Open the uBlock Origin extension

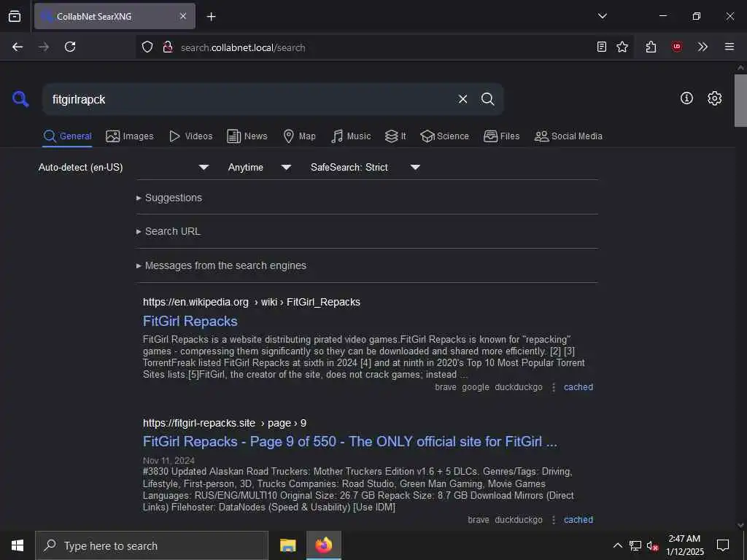click(x=676, y=47)
